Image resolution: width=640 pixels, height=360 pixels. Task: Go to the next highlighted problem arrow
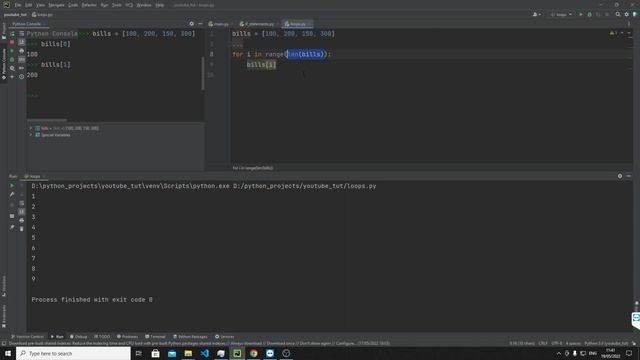(x=629, y=33)
